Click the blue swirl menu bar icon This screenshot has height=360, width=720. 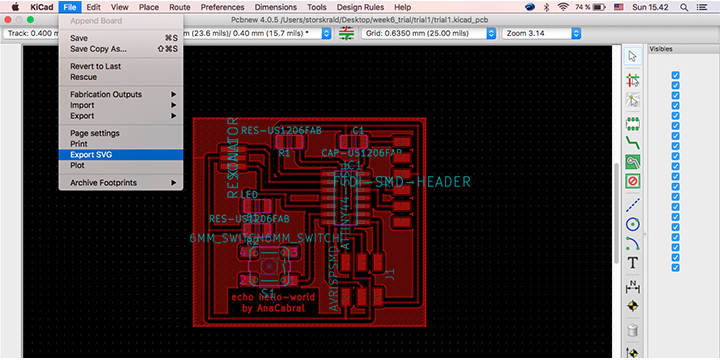click(529, 7)
